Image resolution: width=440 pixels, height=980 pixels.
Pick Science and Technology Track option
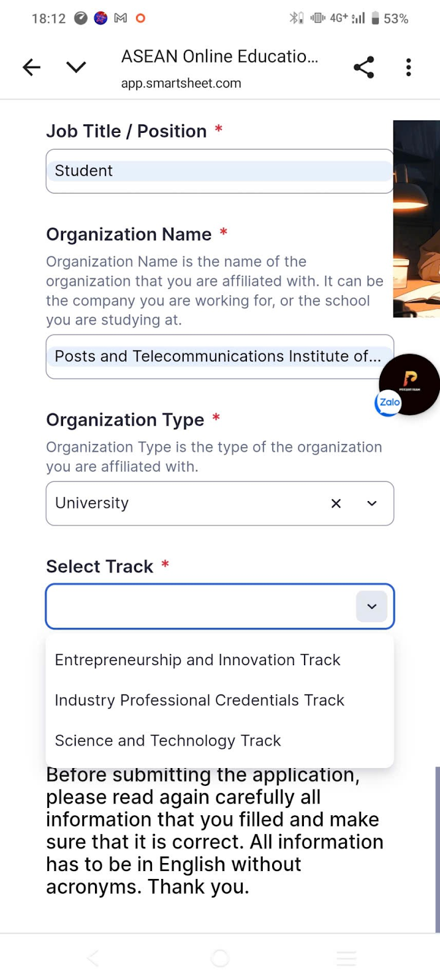pyautogui.click(x=168, y=741)
